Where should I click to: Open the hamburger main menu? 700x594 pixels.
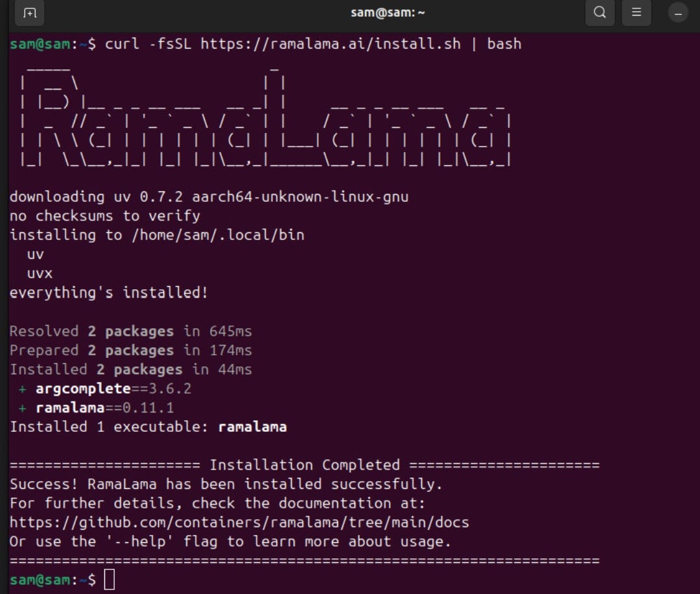tap(636, 12)
